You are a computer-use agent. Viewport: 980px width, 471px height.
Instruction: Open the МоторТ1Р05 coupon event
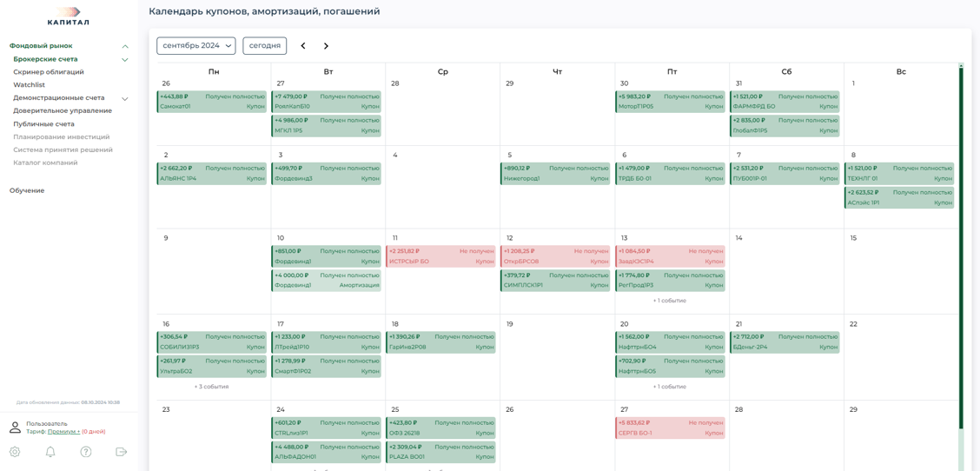click(670, 102)
